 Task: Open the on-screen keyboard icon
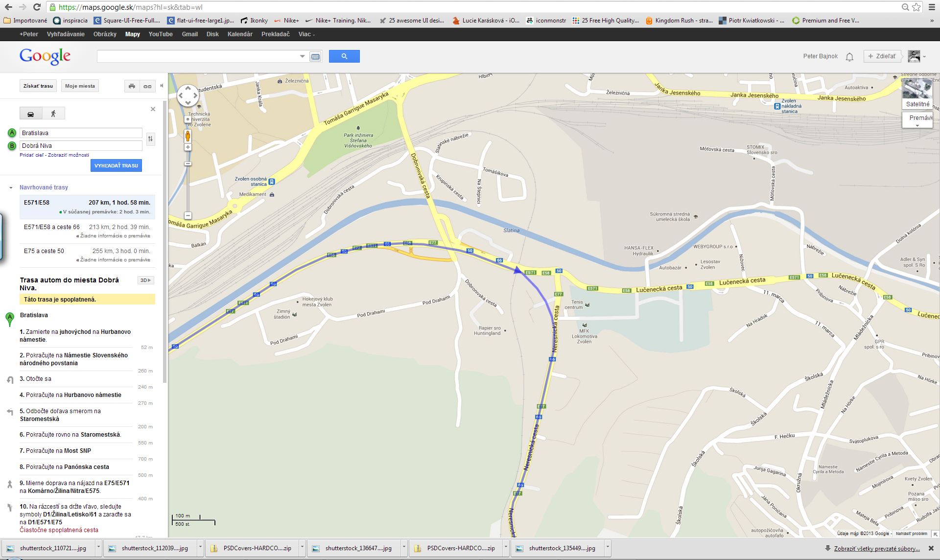315,57
